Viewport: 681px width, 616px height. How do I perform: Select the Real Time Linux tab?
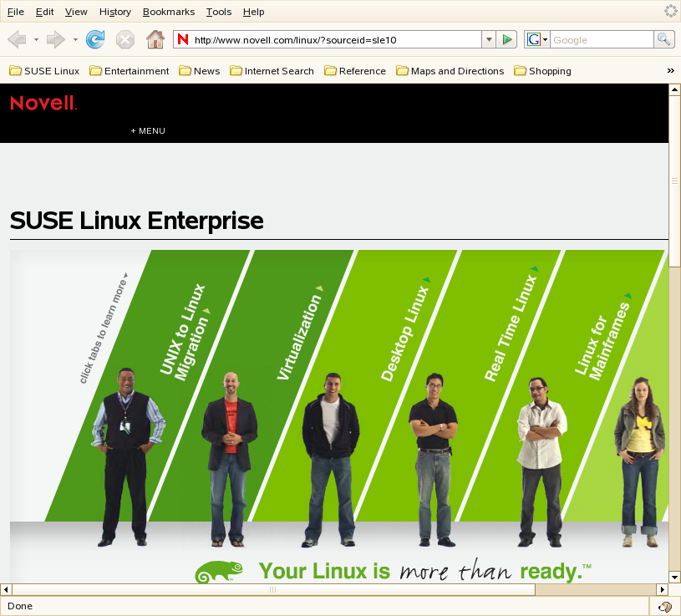point(511,323)
